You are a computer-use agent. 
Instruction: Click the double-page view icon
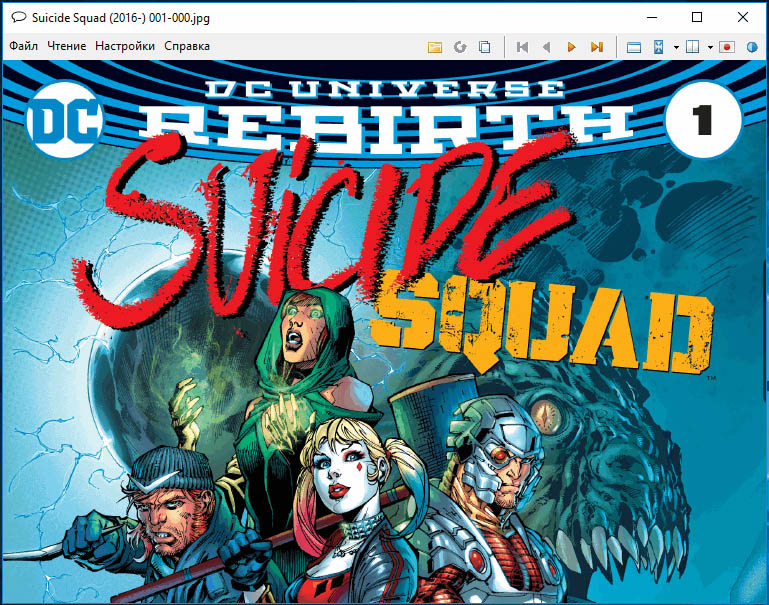(x=692, y=47)
